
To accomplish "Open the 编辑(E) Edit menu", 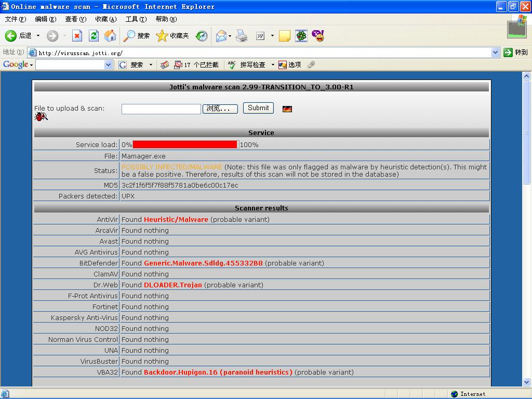I will (46, 19).
